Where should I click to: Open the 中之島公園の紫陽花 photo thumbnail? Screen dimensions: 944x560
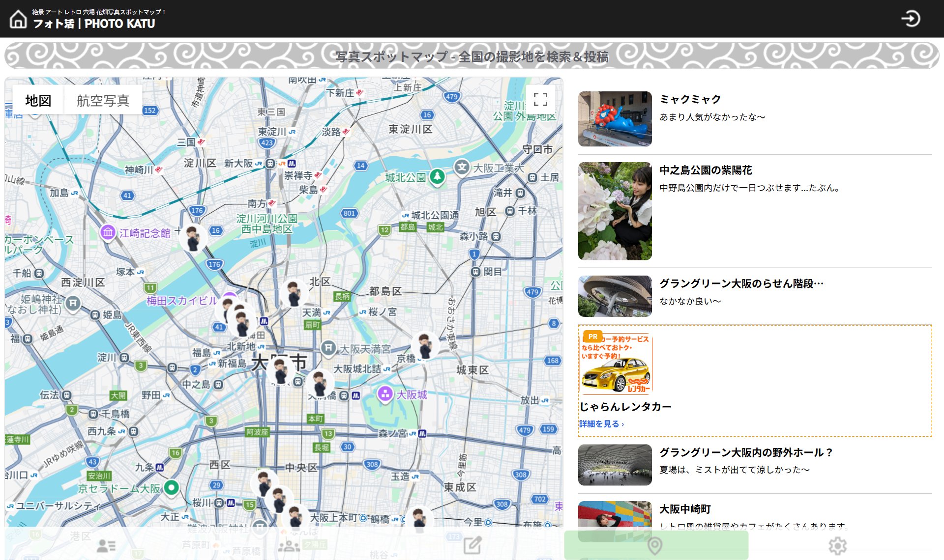pos(615,211)
